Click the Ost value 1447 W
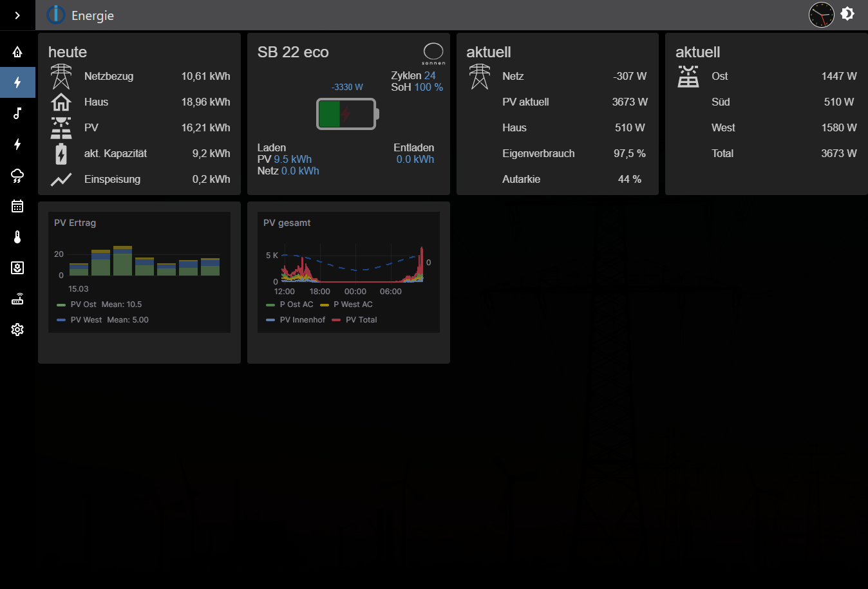The image size is (868, 589). [x=839, y=76]
